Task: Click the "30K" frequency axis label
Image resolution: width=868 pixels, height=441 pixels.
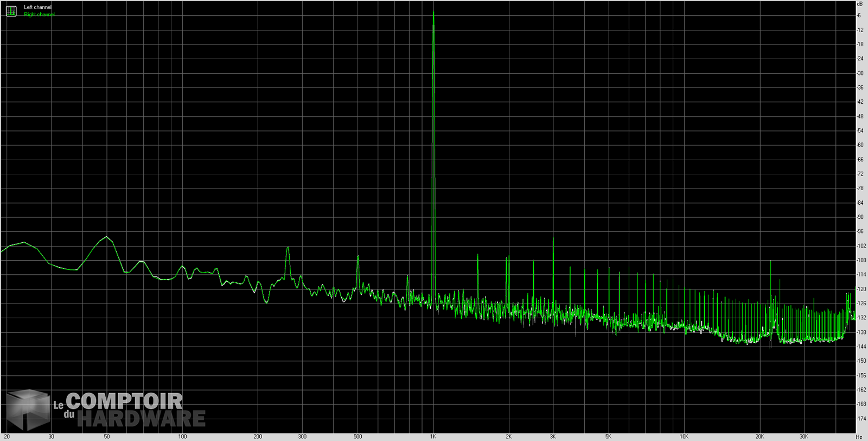Action: click(x=803, y=437)
